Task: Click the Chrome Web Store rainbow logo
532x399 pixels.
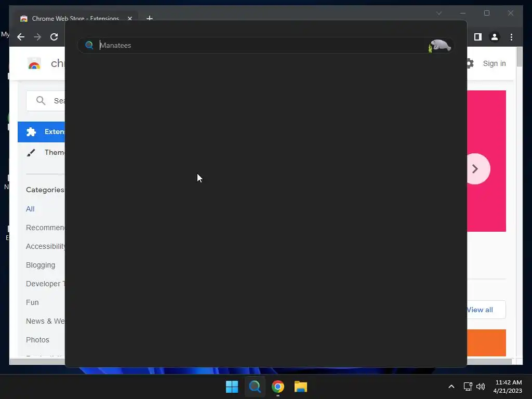Action: [x=34, y=63]
